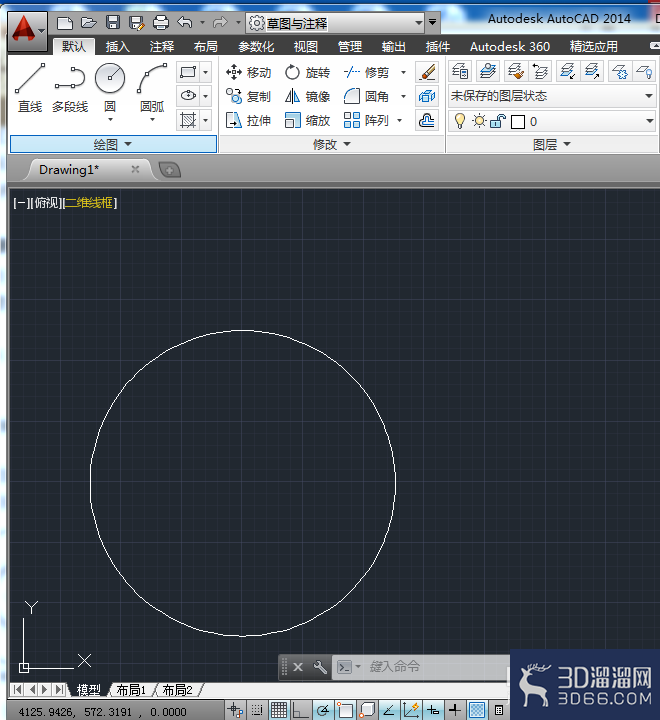660x720 pixels.
Task: Select the 圆弧 arc tool
Action: (x=152, y=91)
